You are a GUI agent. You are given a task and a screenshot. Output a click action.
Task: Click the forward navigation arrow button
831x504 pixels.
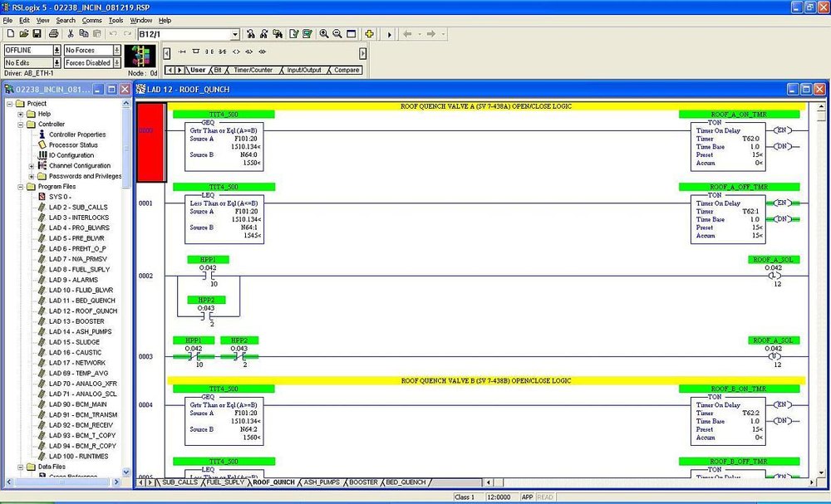(x=431, y=34)
